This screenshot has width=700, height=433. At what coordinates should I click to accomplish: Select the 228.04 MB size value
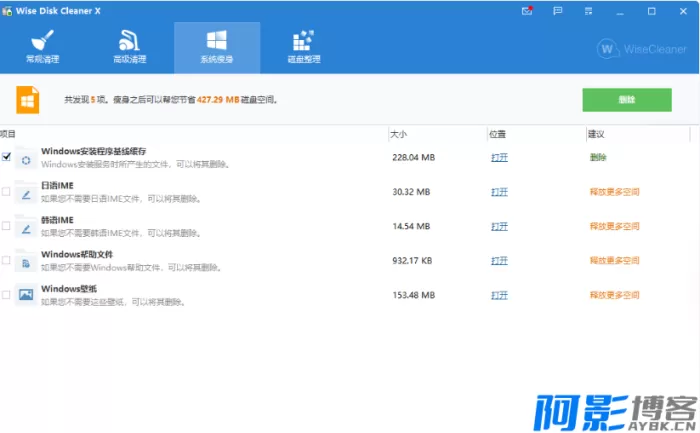(413, 158)
